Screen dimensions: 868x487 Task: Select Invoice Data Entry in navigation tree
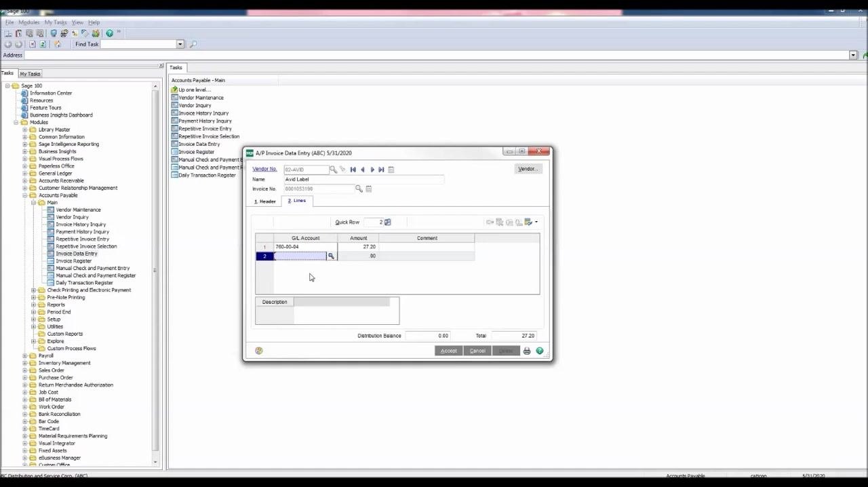tap(77, 254)
